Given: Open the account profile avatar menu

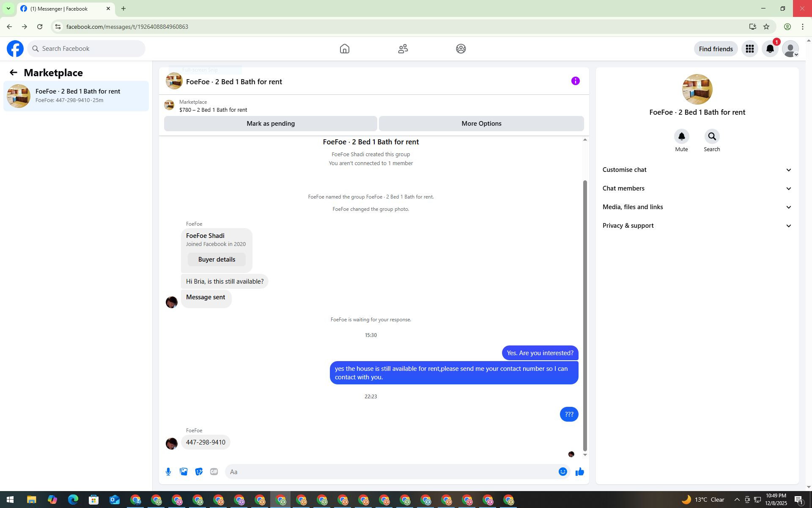Looking at the screenshot, I should coord(790,49).
